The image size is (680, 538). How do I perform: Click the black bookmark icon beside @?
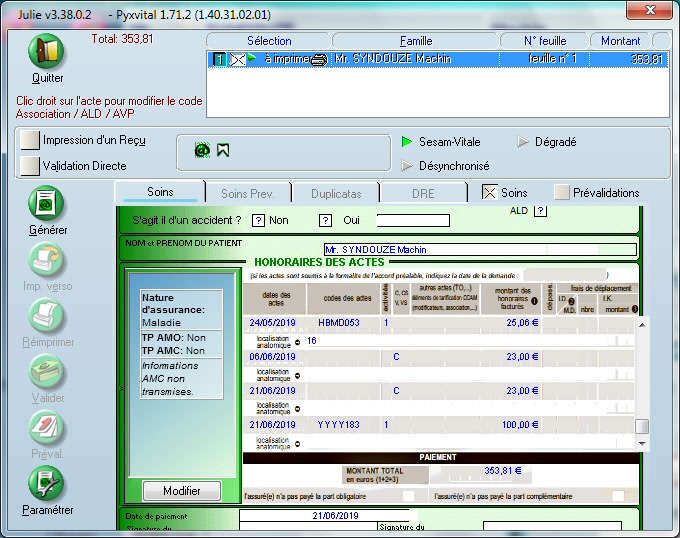click(x=223, y=150)
